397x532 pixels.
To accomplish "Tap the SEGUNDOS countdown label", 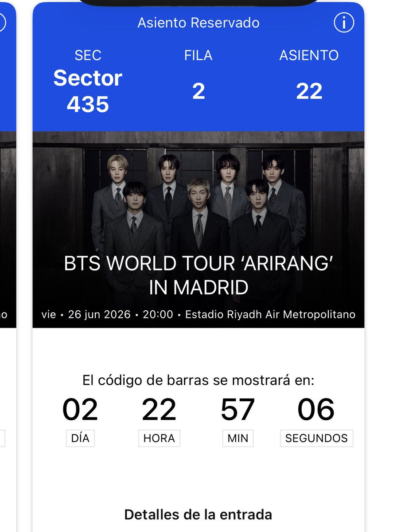I will [316, 438].
